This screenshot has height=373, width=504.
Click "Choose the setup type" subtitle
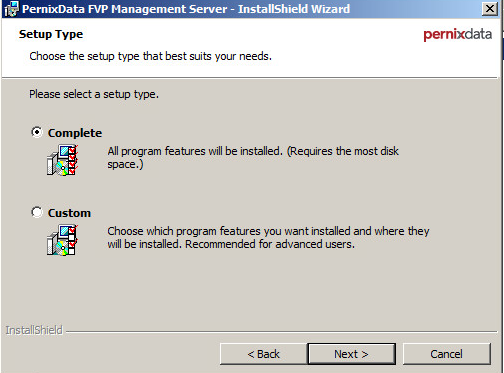click(150, 56)
